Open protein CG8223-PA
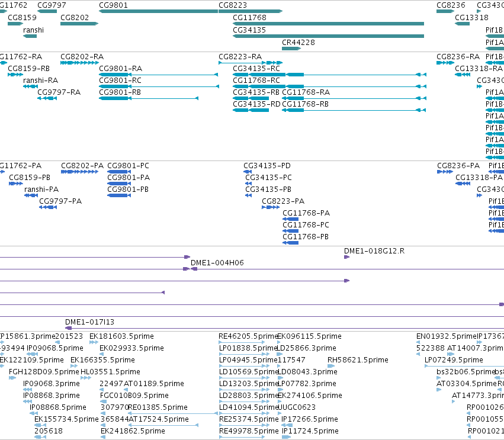504x440 pixels. [x=283, y=201]
